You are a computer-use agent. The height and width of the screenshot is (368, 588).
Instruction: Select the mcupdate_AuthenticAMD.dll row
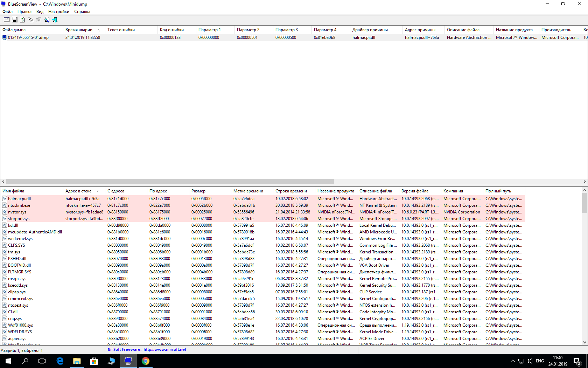point(262,232)
